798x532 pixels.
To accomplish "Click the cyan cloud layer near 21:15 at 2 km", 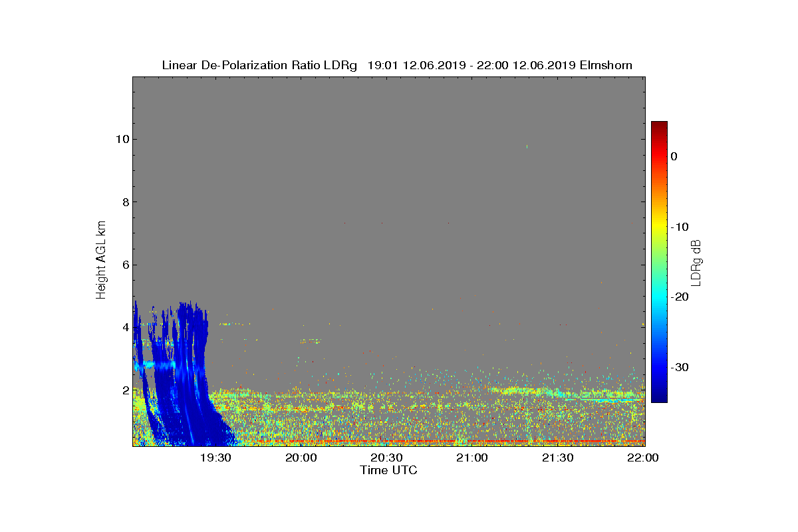I will pyautogui.click(x=522, y=391).
